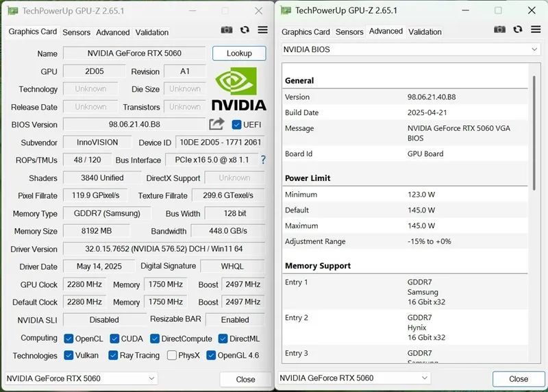Click Memory Support Entry 1 row
548x392 pixels.
pyautogui.click(x=405, y=292)
